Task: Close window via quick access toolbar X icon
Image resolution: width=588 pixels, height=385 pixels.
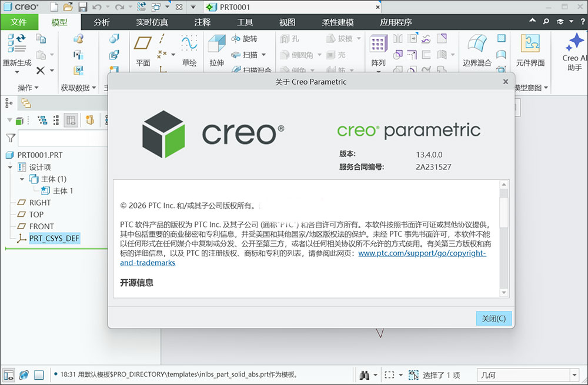Action: [x=179, y=6]
